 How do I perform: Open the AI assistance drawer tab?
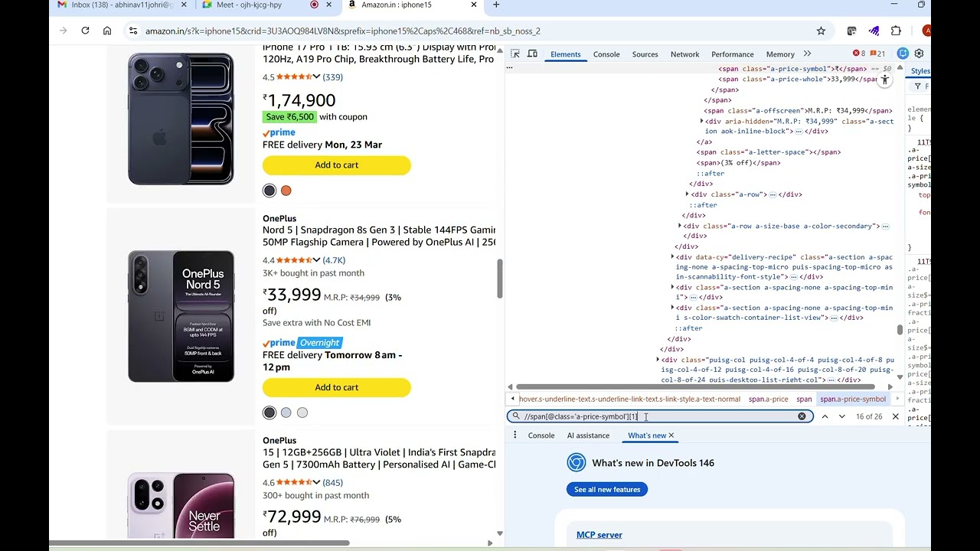point(588,435)
